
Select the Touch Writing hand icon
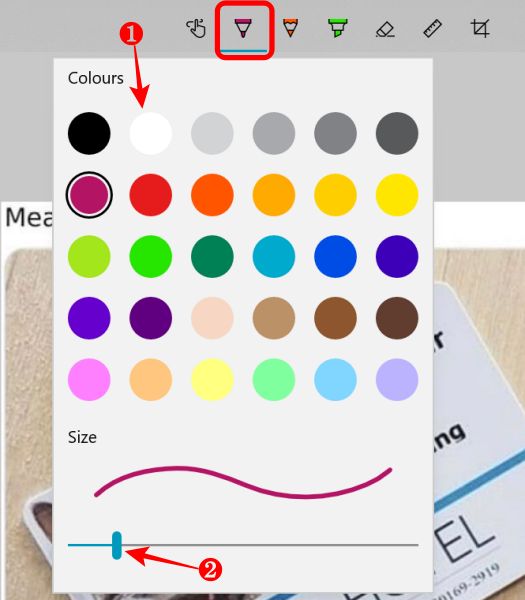point(196,29)
